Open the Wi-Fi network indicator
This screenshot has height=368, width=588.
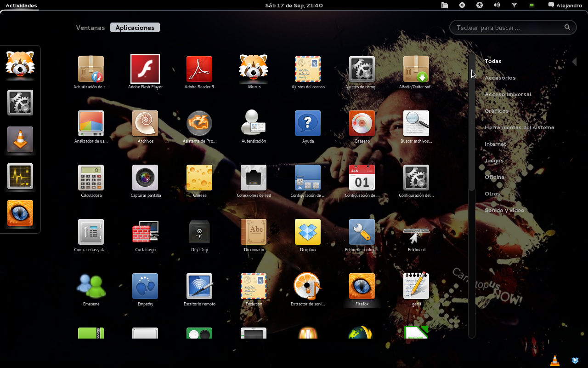[x=514, y=6]
